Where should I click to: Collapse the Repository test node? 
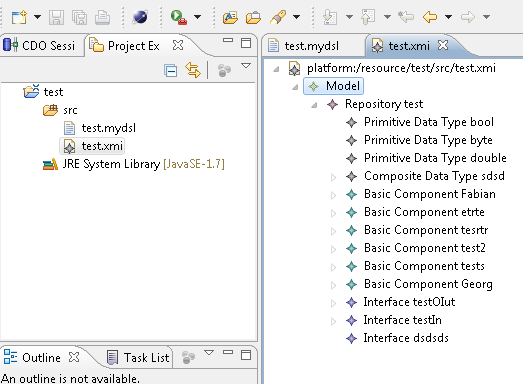[314, 105]
